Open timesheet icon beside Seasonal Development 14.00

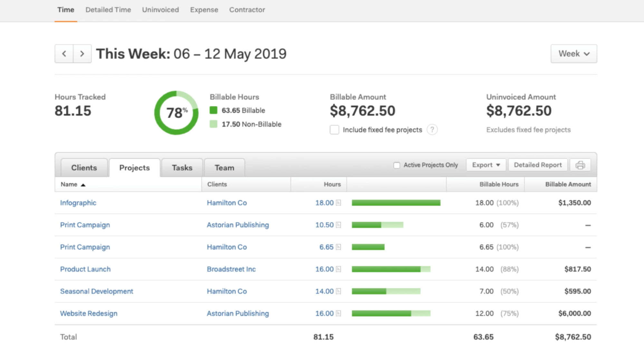point(338,291)
